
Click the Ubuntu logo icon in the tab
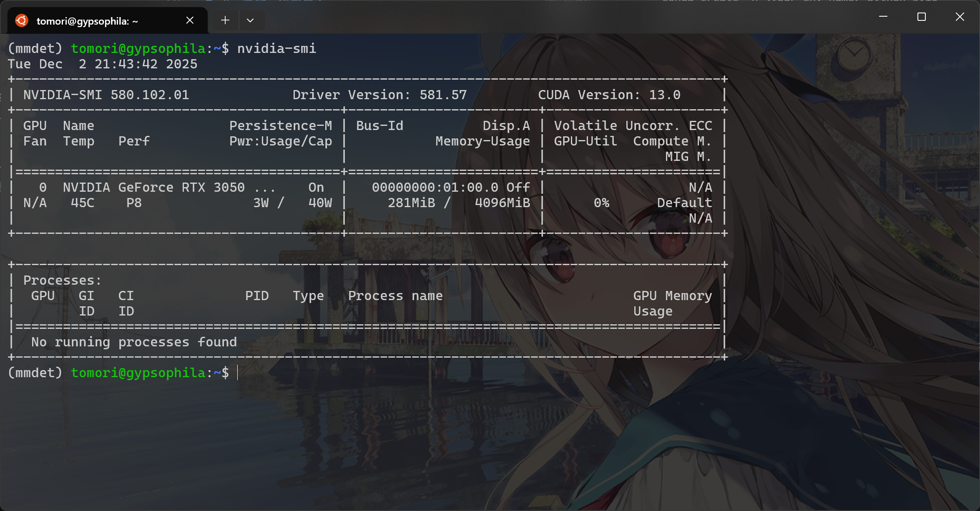22,20
